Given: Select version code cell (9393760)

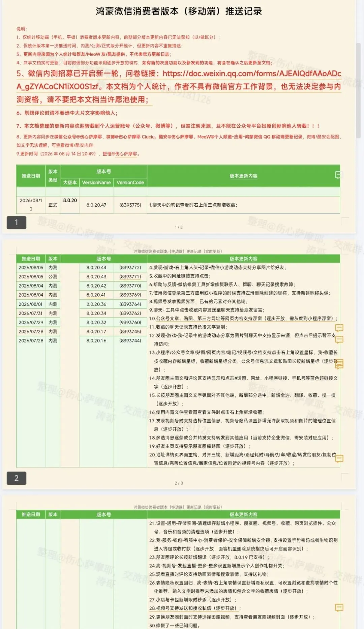Looking at the screenshot, I should (x=130, y=322).
